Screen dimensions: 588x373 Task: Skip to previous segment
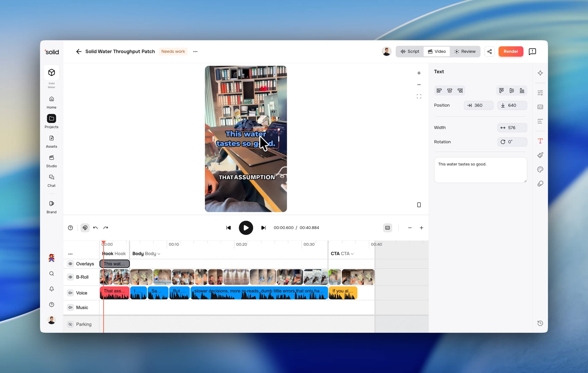[229, 228]
